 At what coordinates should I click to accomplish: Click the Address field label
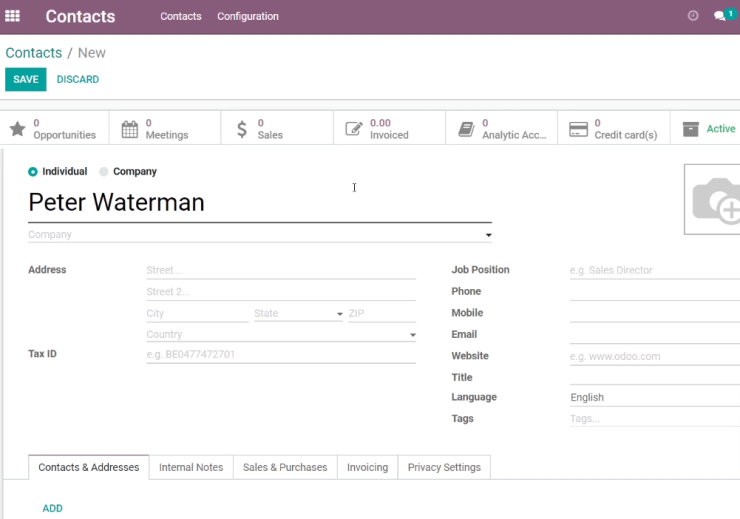[x=47, y=270]
